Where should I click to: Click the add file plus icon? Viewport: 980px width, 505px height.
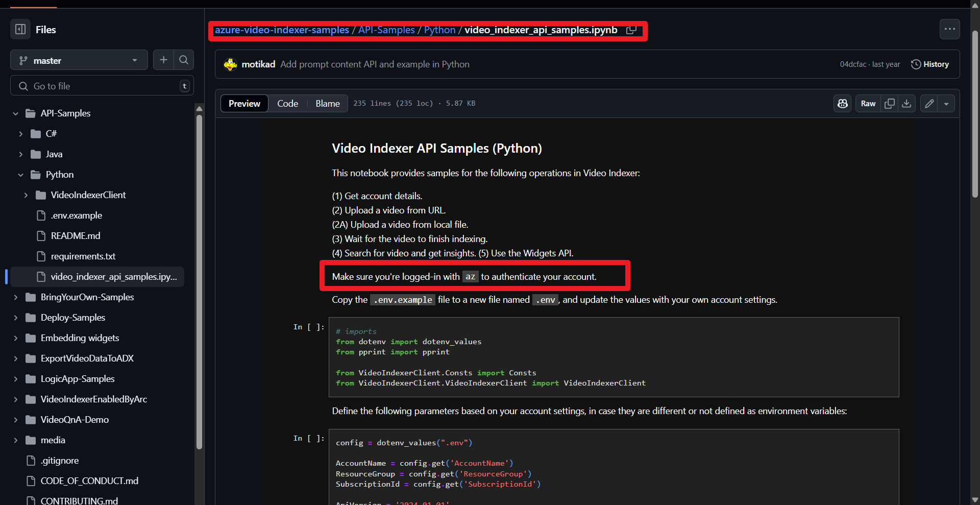[163, 60]
